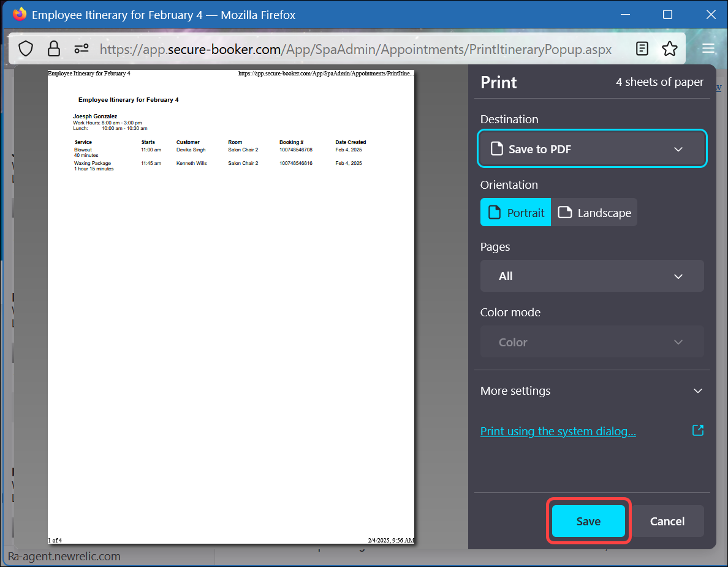Open the Firefox application menu
This screenshot has height=567, width=728.
click(x=708, y=48)
